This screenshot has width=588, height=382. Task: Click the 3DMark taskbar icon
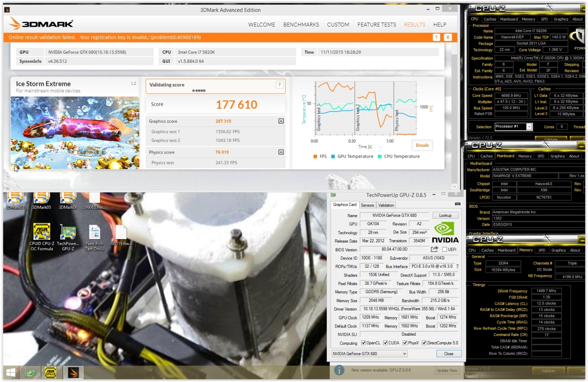click(x=74, y=372)
